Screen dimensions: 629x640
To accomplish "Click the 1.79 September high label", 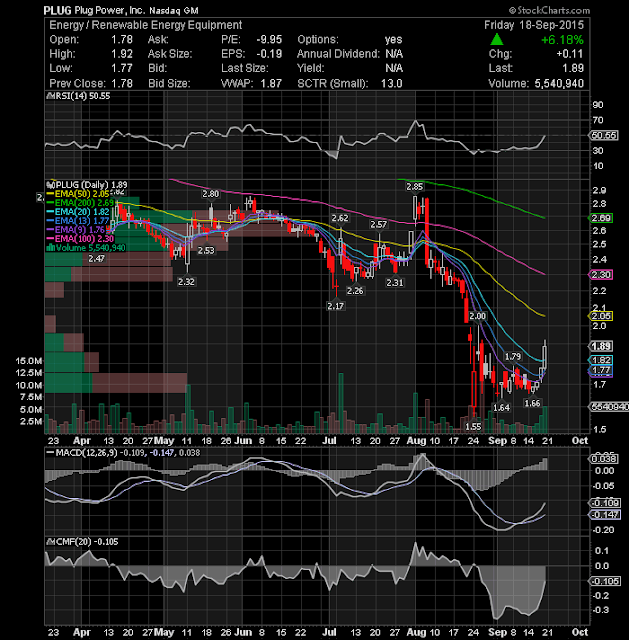I will click(x=513, y=356).
